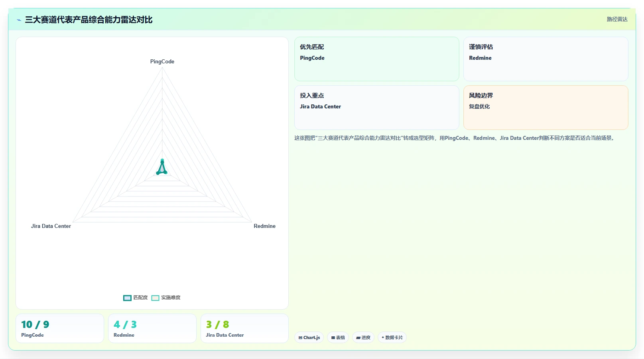Screen dimensions: 644x359
Task: Click PingCode label under the 10 / 9 score
Action: [x=32, y=335]
